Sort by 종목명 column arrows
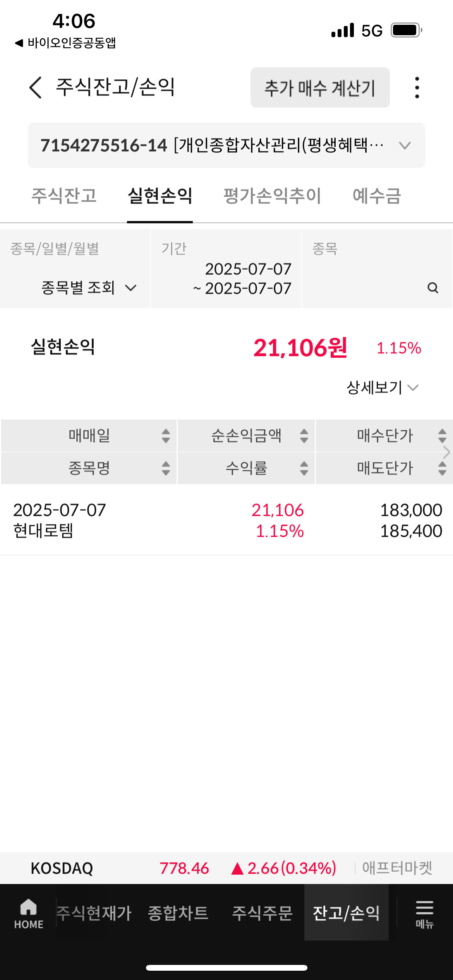This screenshot has width=453, height=980. tap(166, 468)
